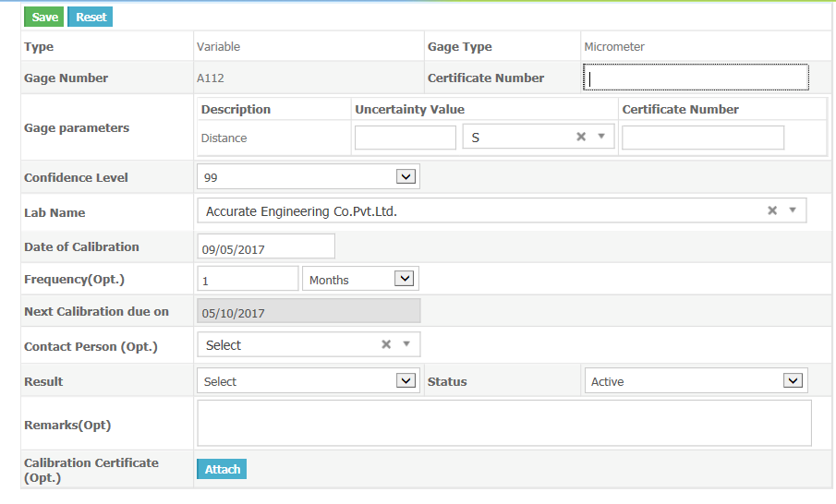Viewport: 836px width, 504px height.
Task: Click the Gage parameters label
Action: click(x=77, y=128)
